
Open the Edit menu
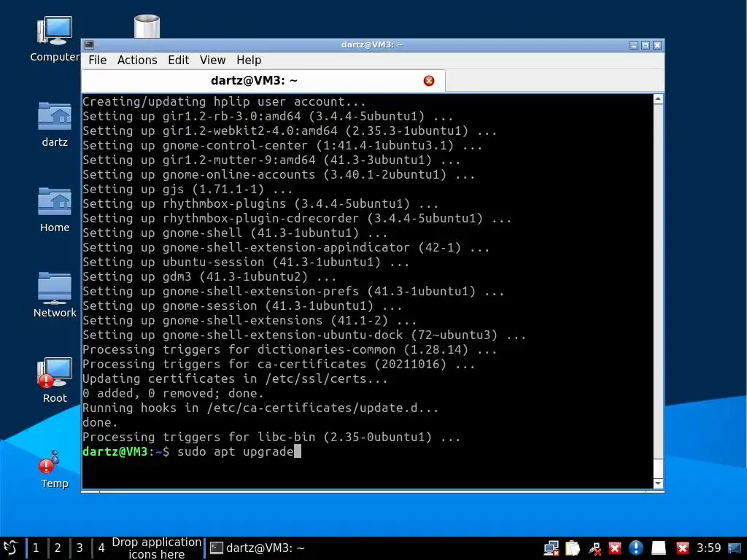[x=178, y=60]
